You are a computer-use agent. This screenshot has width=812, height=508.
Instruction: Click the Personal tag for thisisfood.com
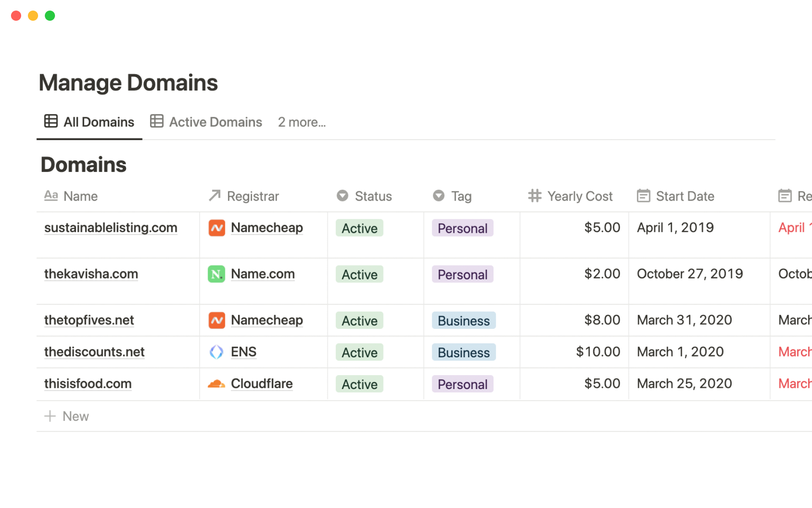pos(462,384)
